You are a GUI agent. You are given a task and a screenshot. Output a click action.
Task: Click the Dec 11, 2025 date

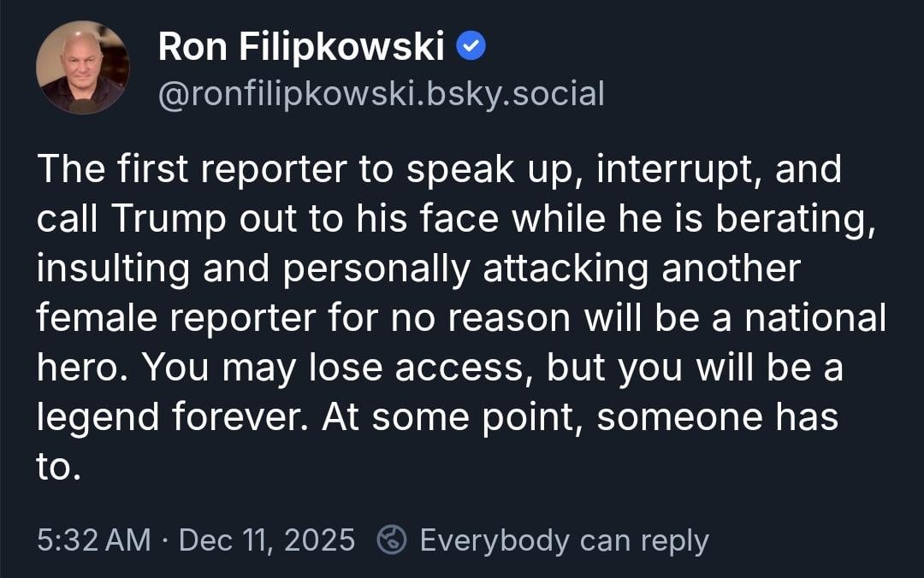click(x=267, y=540)
